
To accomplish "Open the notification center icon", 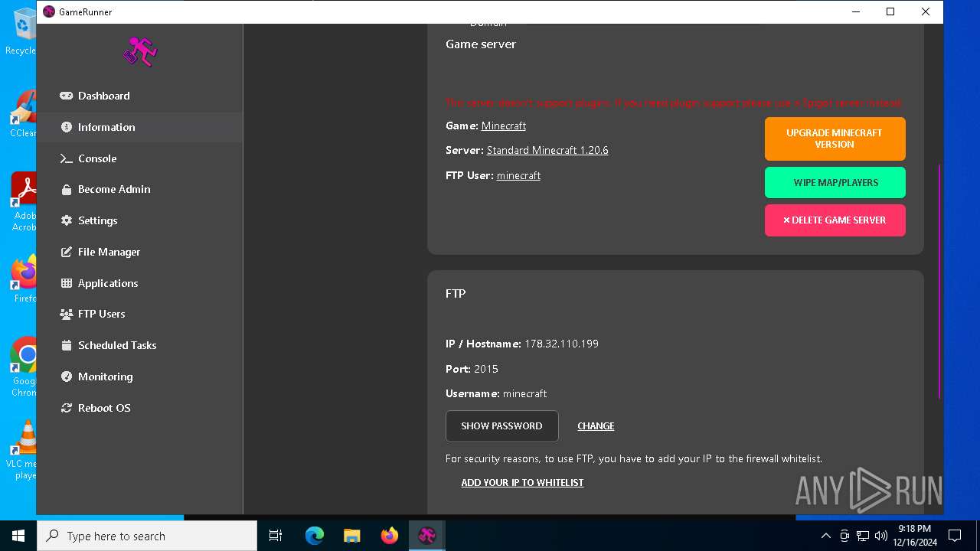I will pos(955,536).
